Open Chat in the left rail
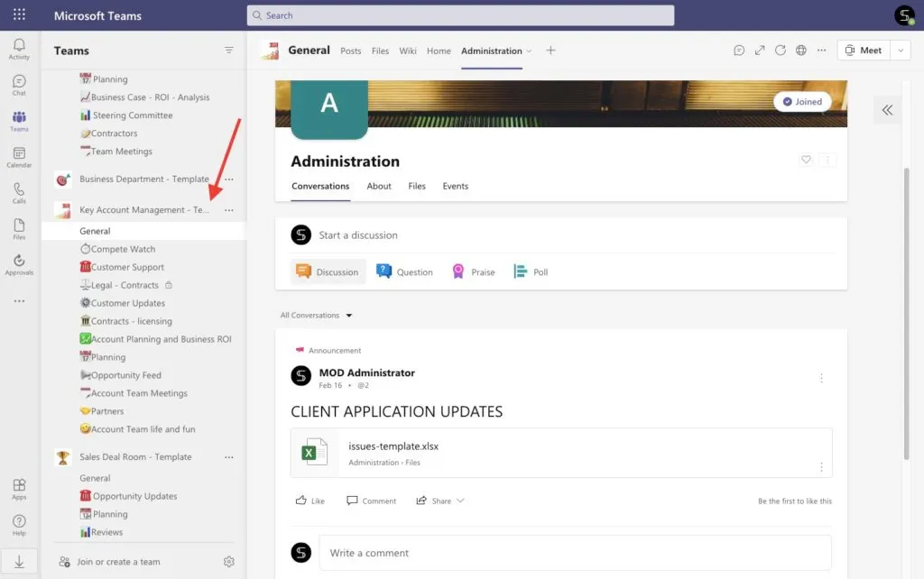Image resolution: width=924 pixels, height=579 pixels. [x=19, y=86]
